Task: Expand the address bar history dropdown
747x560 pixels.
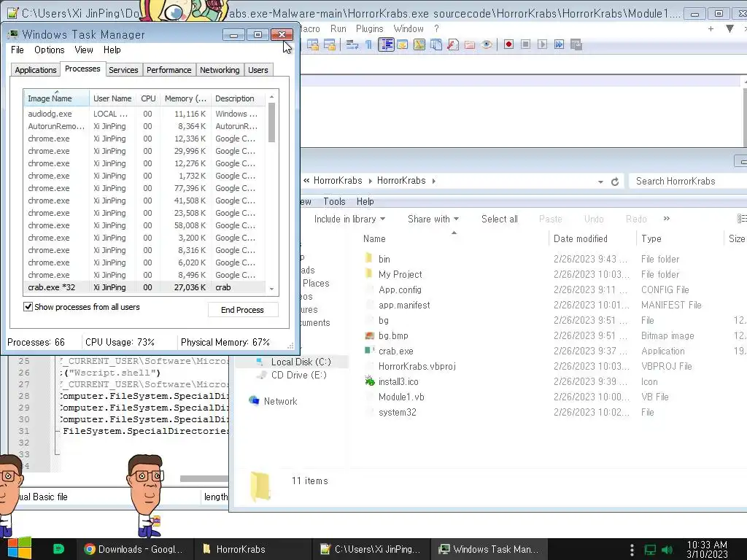Action: point(600,182)
